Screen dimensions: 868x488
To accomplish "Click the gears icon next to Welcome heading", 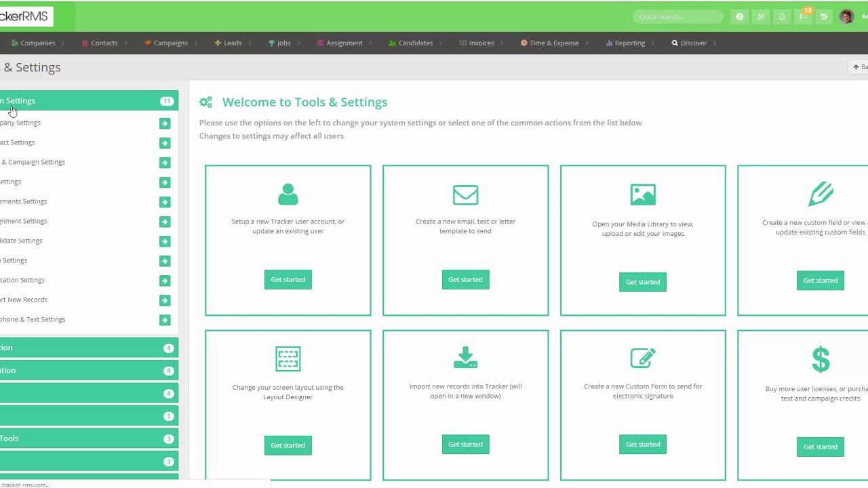I will [x=206, y=102].
